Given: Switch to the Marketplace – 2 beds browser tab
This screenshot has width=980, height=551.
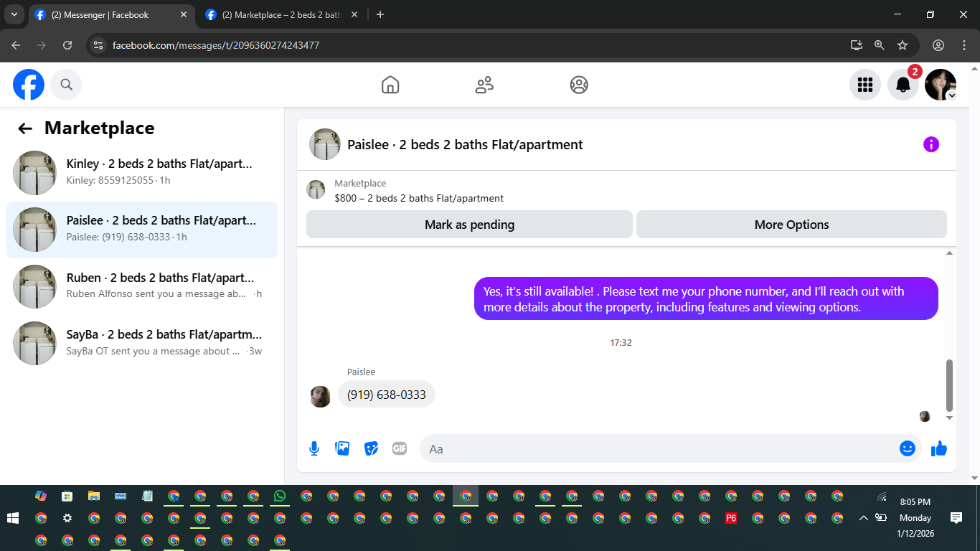Looking at the screenshot, I should pos(283,14).
